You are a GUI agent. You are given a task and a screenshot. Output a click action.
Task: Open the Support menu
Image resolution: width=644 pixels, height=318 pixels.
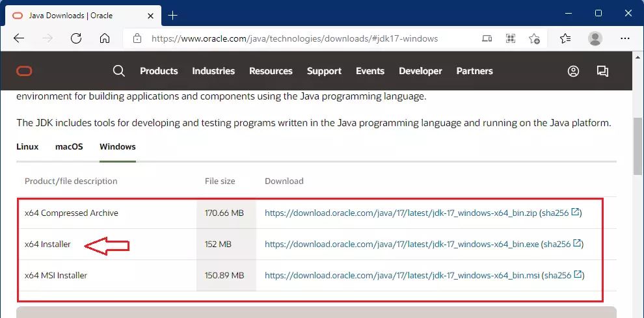pos(324,71)
